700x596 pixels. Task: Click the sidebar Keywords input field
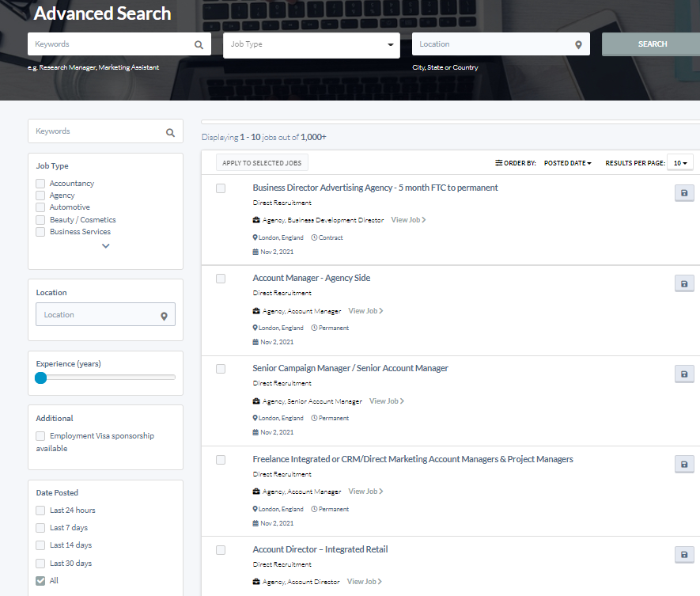[105, 131]
